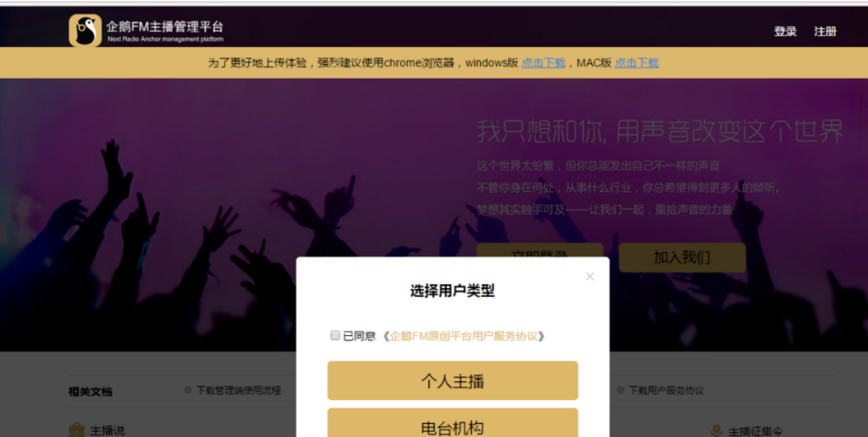The height and width of the screenshot is (437, 868).
Task: Open the 注册 link in header
Action: pos(825,31)
